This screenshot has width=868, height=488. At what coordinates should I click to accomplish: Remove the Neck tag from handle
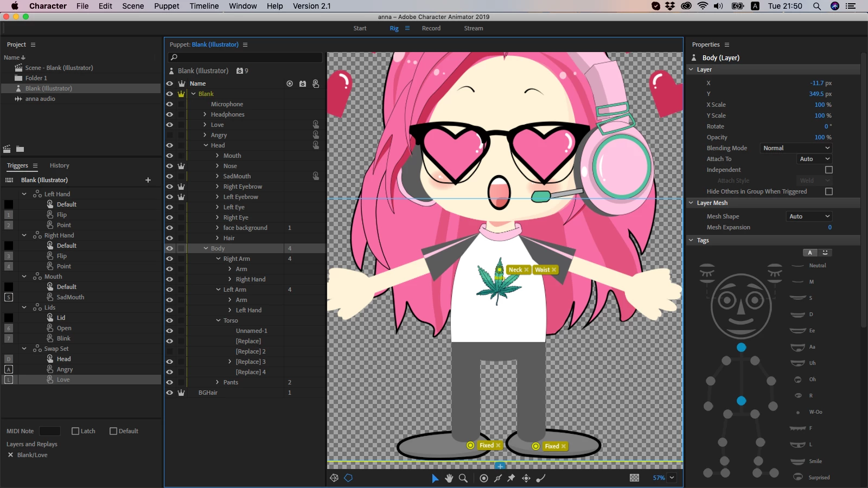[x=526, y=269]
